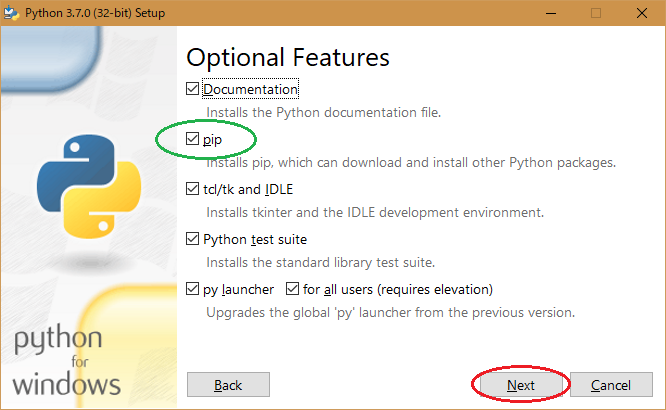Uncheck the Documentation checkbox
The image size is (666, 410).
(193, 89)
